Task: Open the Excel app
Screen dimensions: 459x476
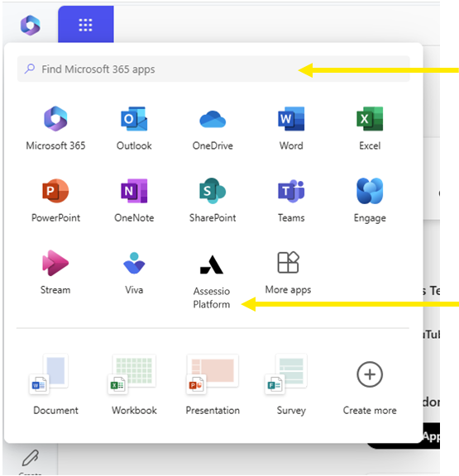Action: tap(370, 128)
